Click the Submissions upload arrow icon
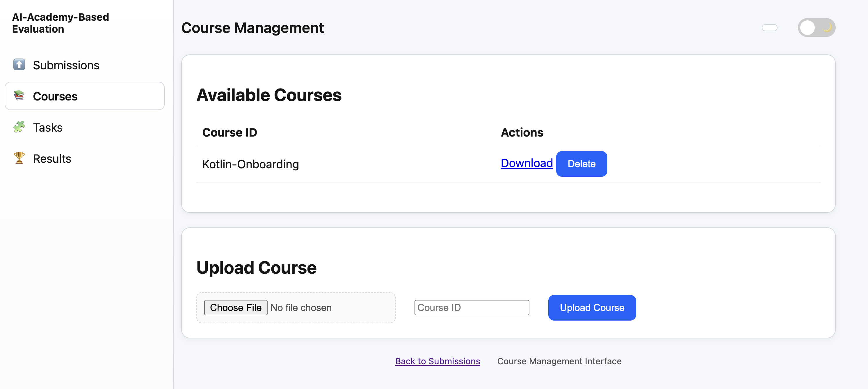The image size is (868, 389). tap(19, 64)
